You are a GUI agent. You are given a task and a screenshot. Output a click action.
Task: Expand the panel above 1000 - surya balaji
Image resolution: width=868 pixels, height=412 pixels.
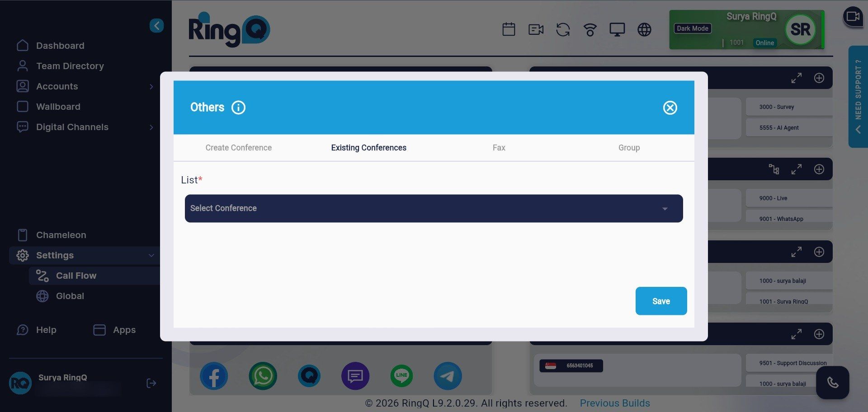coord(797,252)
